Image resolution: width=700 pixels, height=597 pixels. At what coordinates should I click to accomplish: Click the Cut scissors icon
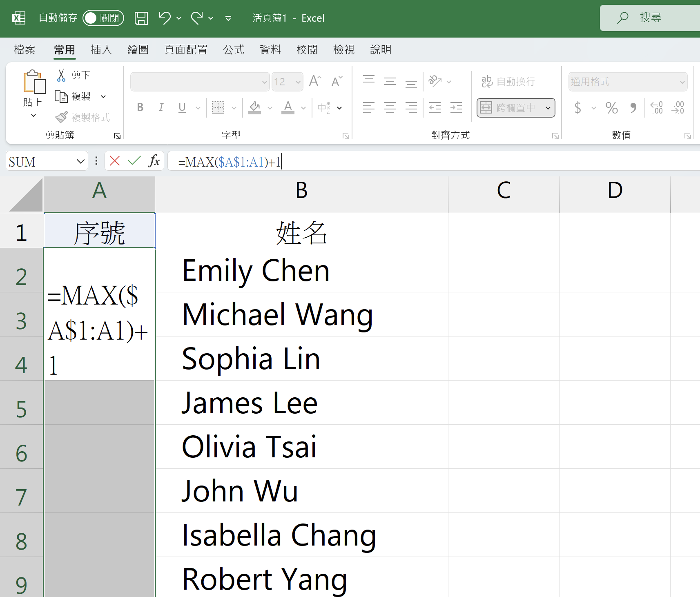coord(61,75)
